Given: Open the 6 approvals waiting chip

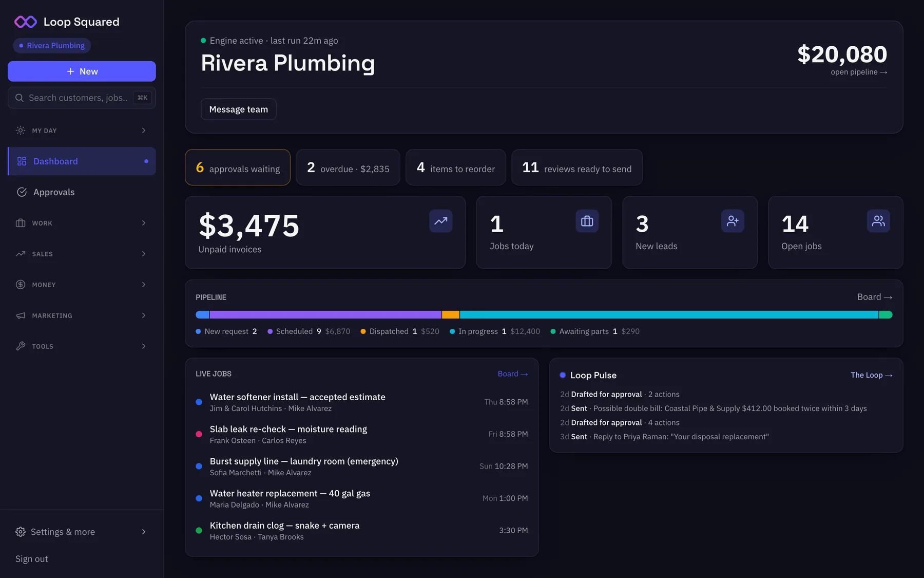Looking at the screenshot, I should click(x=238, y=167).
